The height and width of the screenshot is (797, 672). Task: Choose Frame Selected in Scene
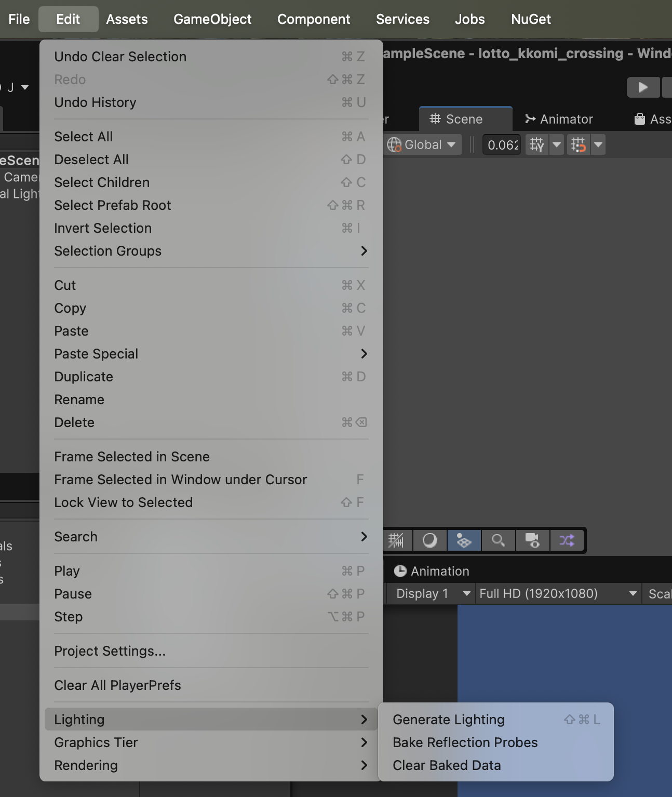[x=211, y=457]
